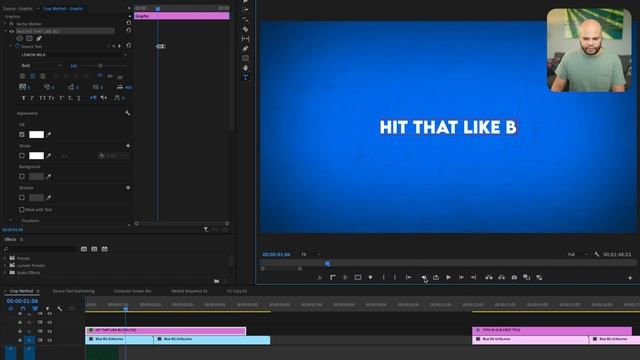Enable Stroke checkbox

click(22, 156)
